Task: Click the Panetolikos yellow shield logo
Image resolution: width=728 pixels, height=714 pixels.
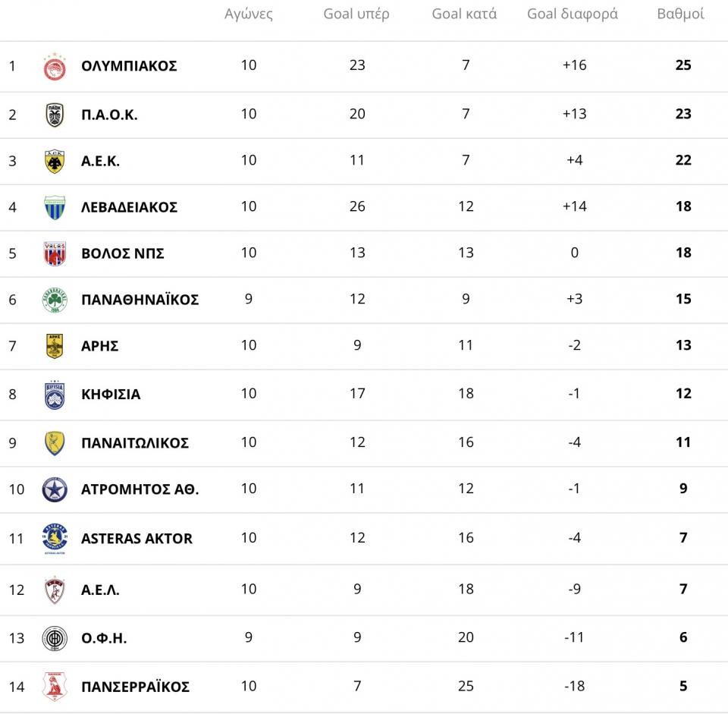Action: tap(55, 443)
